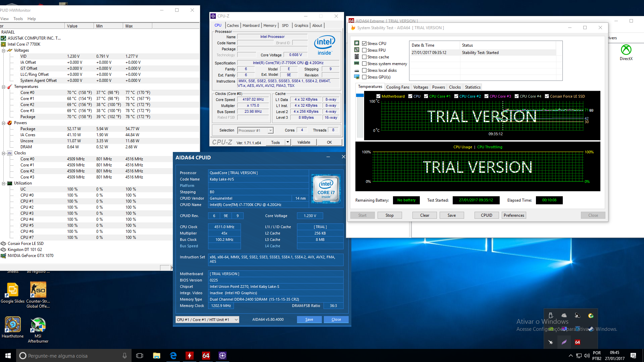
Task: Click the Clear button in stability test
Action: click(425, 215)
